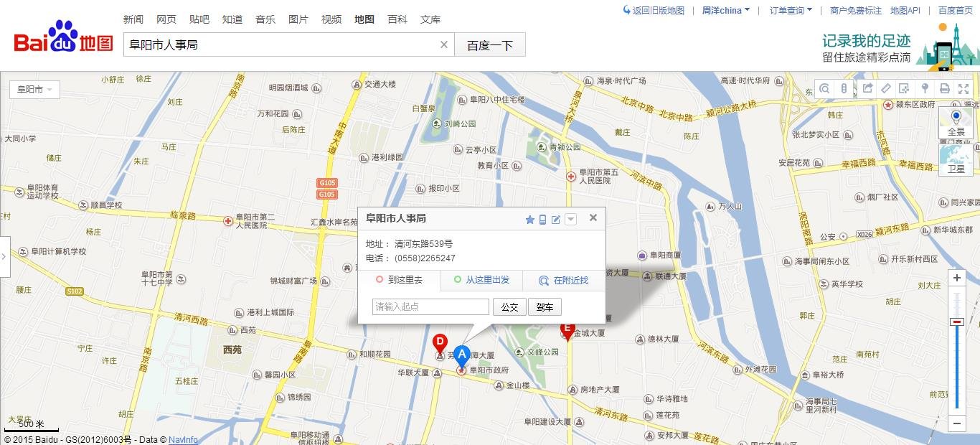Image resolution: width=980 pixels, height=445 pixels.
Task: Open the print map icon
Action: (945, 89)
